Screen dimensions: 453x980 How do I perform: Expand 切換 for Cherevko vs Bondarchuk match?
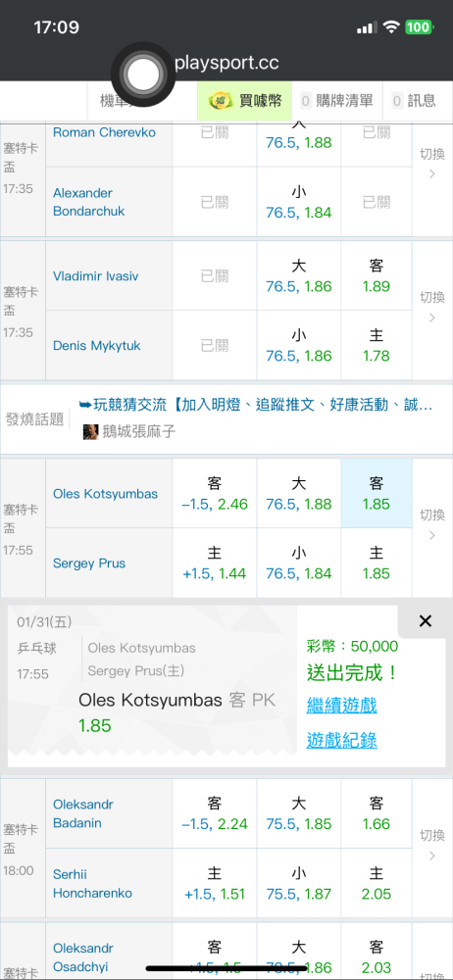pos(431,164)
